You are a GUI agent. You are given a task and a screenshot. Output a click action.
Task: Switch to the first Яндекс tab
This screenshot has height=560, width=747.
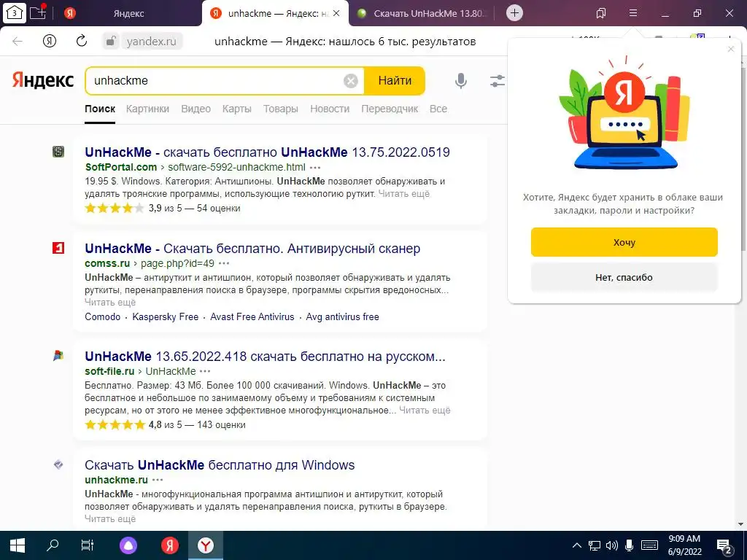(x=127, y=13)
